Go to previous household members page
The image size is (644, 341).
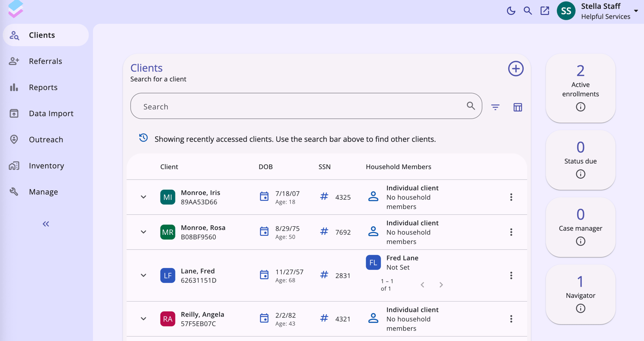click(x=422, y=285)
